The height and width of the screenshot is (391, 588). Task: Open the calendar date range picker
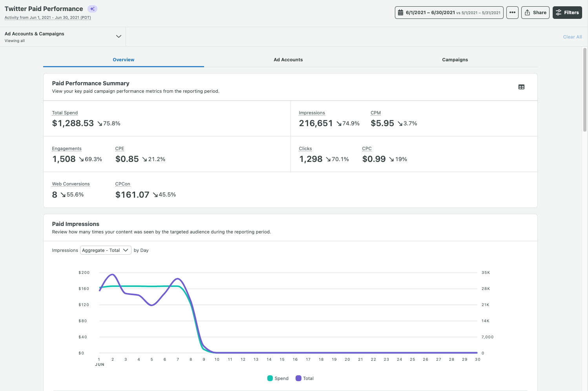tap(449, 13)
